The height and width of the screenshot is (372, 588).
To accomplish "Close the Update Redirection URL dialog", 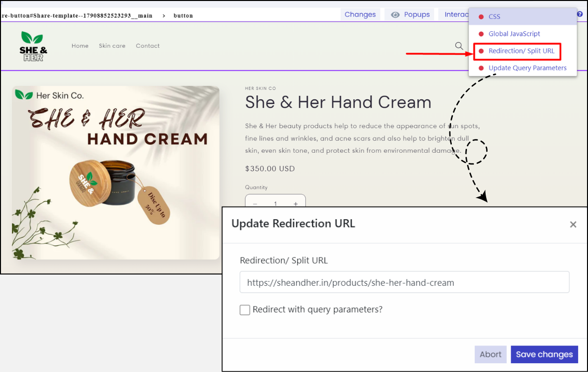I will pyautogui.click(x=573, y=225).
